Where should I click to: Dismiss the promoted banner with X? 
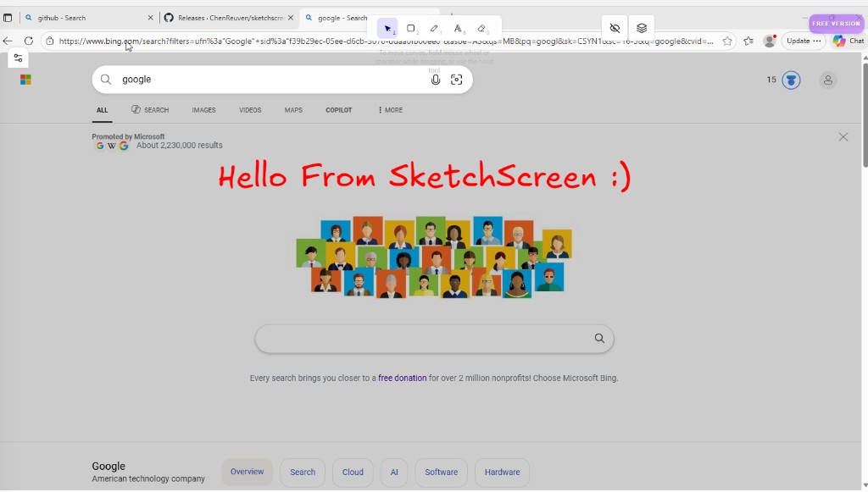(x=843, y=137)
